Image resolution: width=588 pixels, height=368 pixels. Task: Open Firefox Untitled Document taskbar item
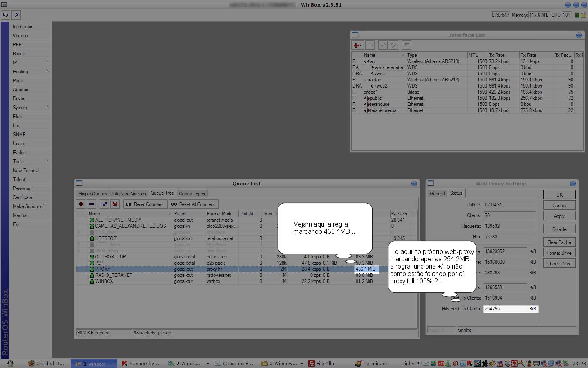(x=47, y=363)
